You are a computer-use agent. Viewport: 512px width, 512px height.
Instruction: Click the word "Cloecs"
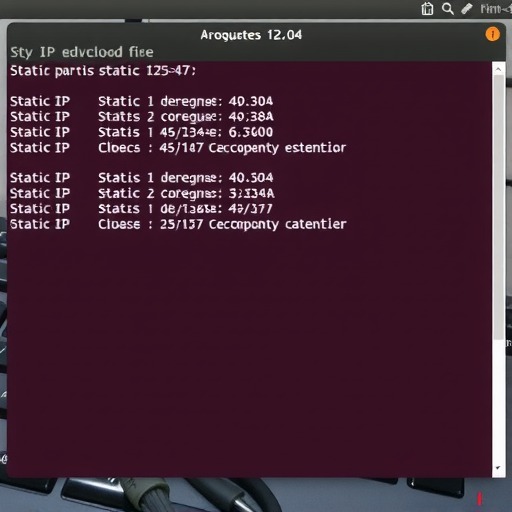[x=119, y=148]
